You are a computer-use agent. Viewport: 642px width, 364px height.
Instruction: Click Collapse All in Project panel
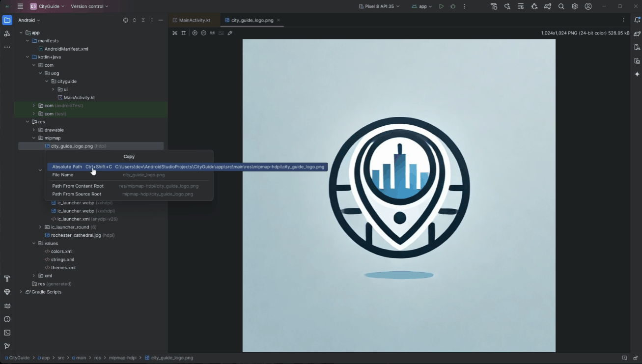click(x=143, y=20)
